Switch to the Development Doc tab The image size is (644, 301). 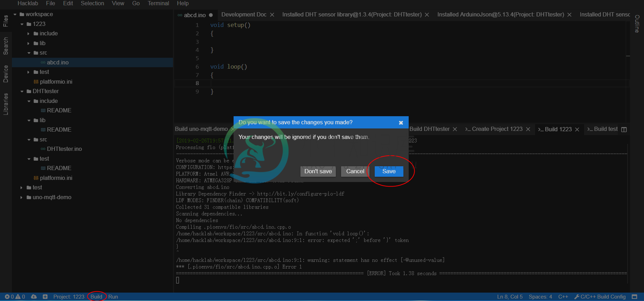pos(244,15)
